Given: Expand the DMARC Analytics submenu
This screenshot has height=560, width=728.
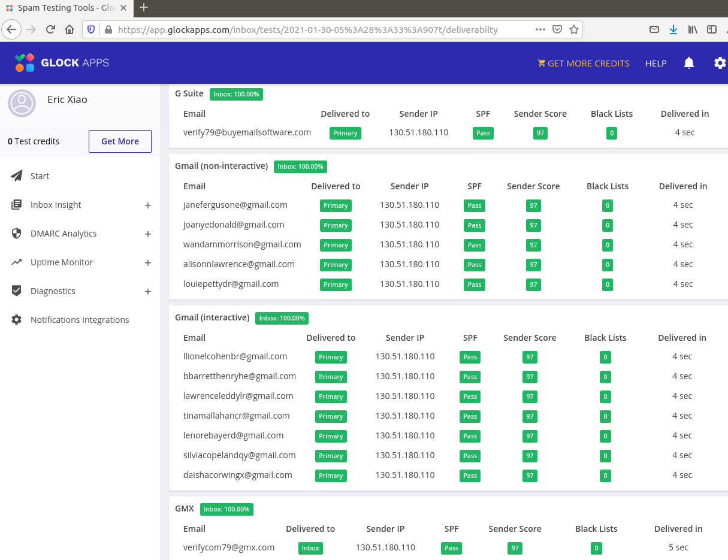Looking at the screenshot, I should (147, 234).
